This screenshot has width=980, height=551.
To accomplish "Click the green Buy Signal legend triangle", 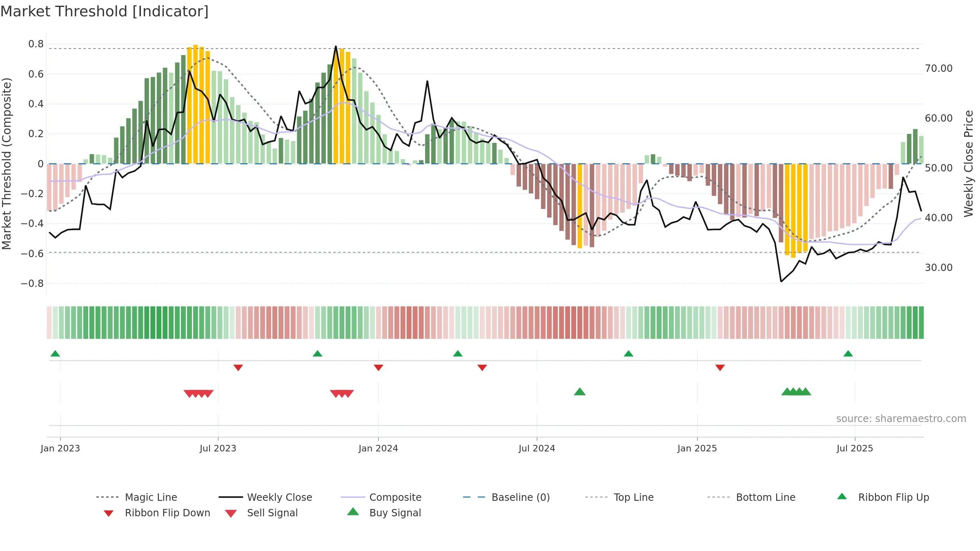I will [353, 511].
